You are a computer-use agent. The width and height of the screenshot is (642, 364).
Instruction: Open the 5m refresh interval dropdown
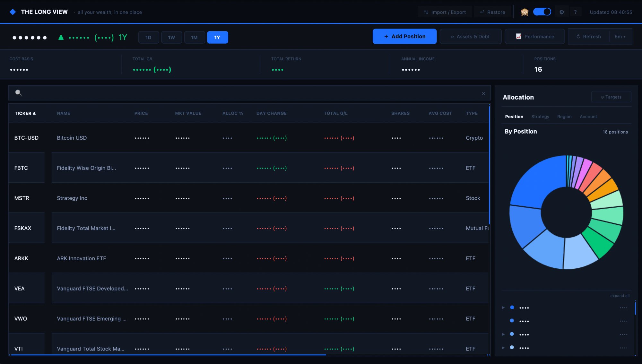coord(620,37)
